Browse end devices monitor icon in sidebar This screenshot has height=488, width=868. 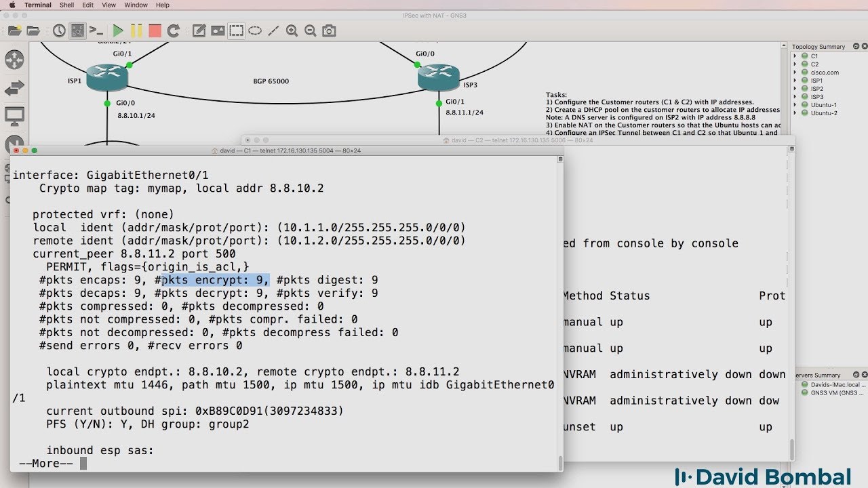coord(14,116)
